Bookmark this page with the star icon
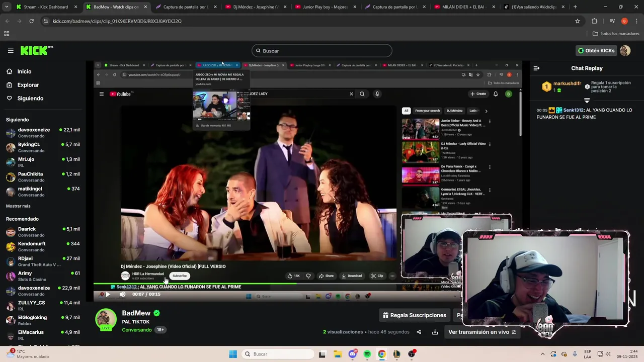 click(x=578, y=21)
